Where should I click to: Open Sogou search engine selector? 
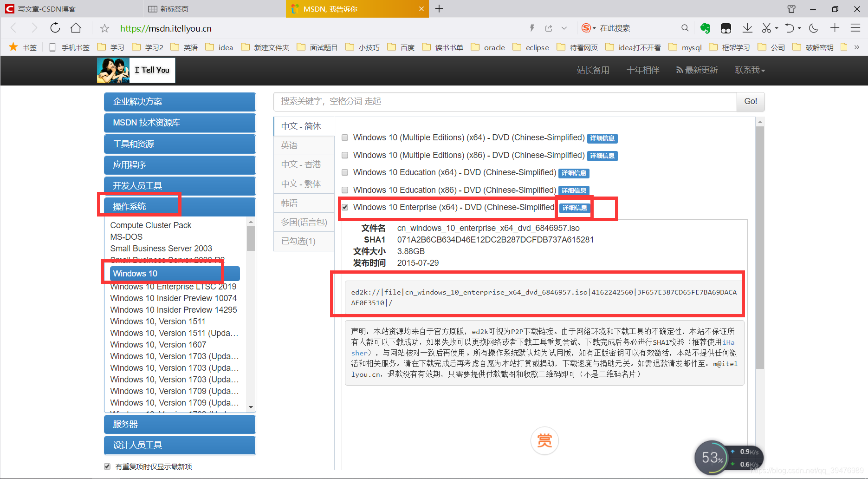click(589, 28)
